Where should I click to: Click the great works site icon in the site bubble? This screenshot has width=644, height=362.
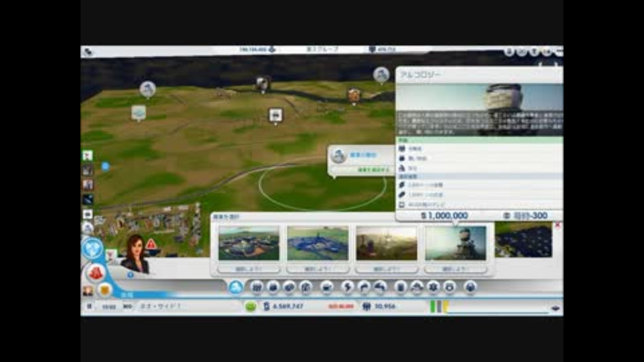click(339, 156)
